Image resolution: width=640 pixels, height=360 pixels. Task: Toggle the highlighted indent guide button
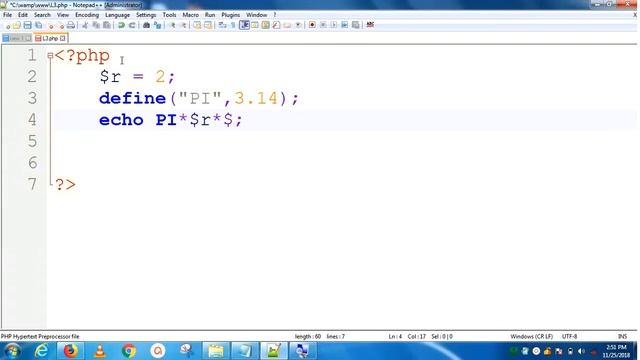click(x=244, y=25)
